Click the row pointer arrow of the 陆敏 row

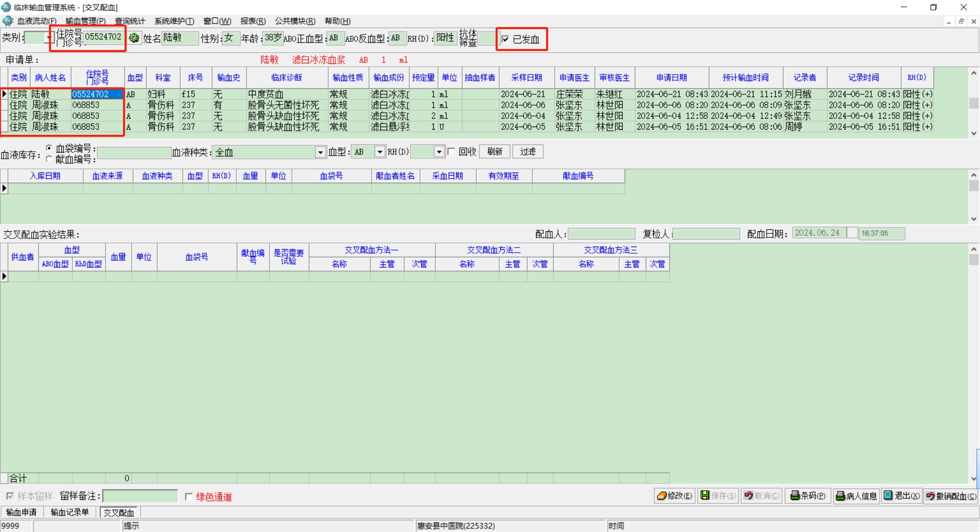[4, 94]
